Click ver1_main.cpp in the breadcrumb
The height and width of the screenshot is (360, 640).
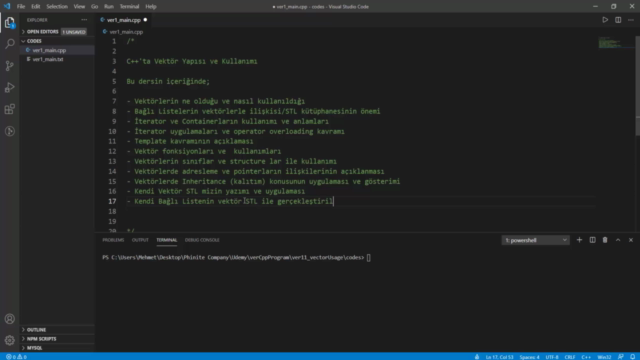tap(126, 31)
